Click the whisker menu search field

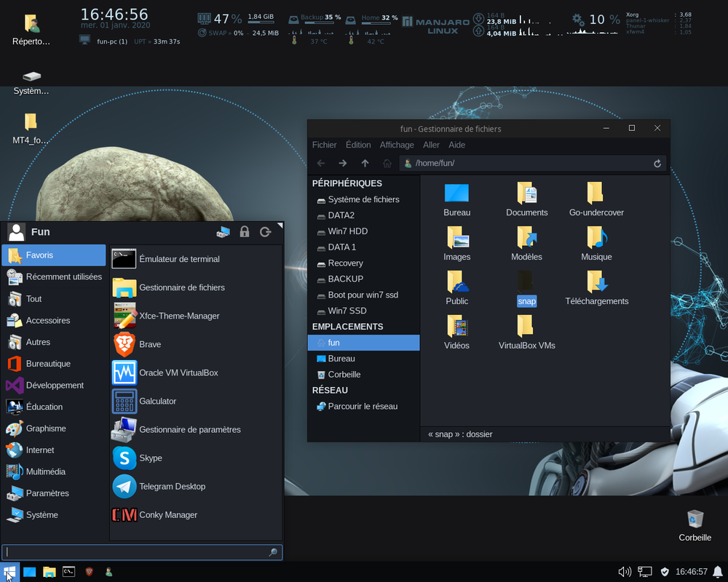142,552
